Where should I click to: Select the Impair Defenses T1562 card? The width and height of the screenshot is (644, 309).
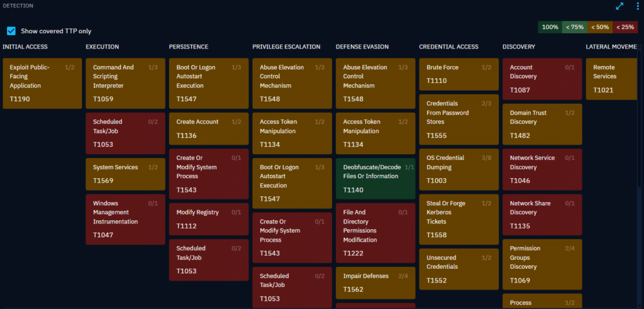click(375, 283)
